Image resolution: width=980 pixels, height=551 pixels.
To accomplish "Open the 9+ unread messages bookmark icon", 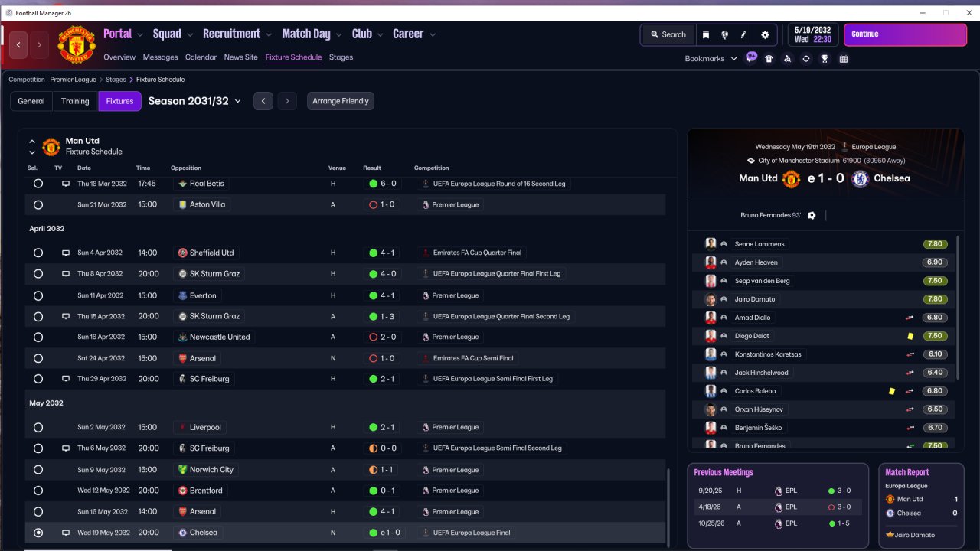I will click(x=751, y=57).
